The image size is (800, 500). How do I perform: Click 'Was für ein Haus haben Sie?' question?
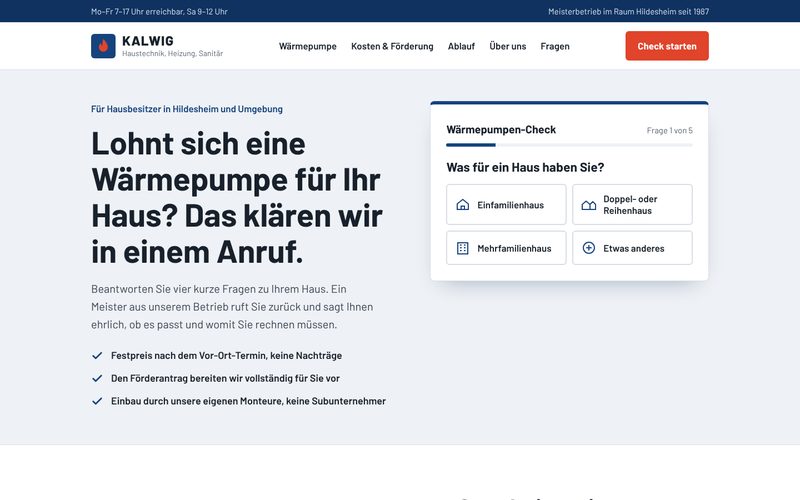(x=525, y=167)
